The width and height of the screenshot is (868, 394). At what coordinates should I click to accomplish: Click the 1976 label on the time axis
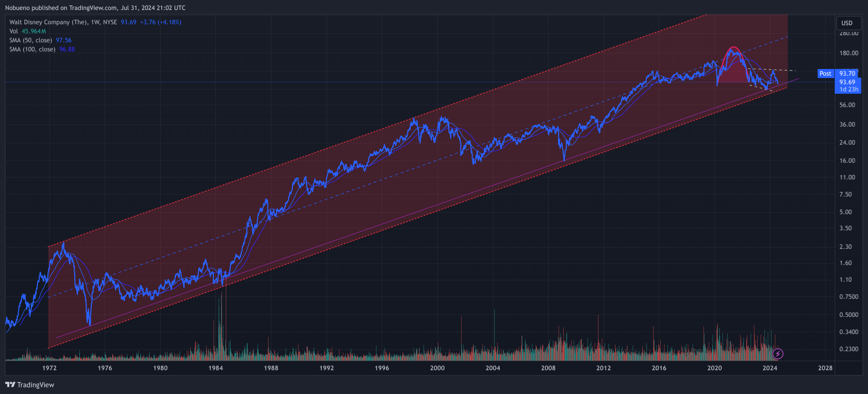(x=105, y=368)
